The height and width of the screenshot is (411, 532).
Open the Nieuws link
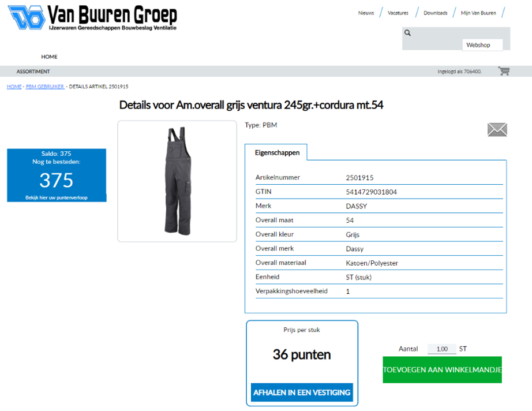point(366,13)
